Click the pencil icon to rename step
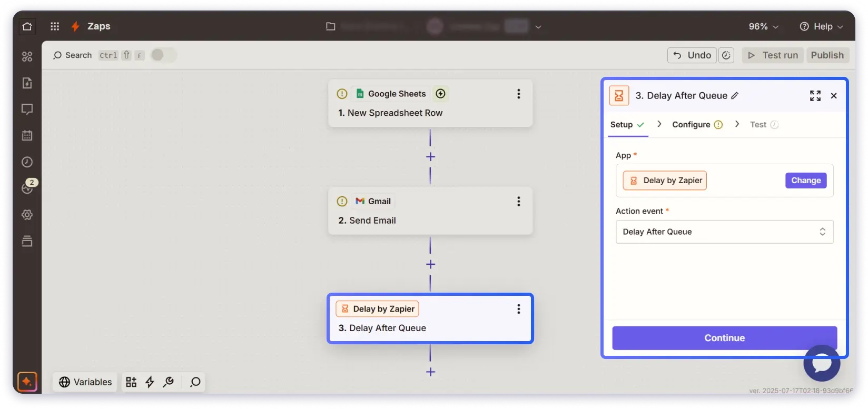The height and width of the screenshot is (409, 868). click(x=735, y=96)
